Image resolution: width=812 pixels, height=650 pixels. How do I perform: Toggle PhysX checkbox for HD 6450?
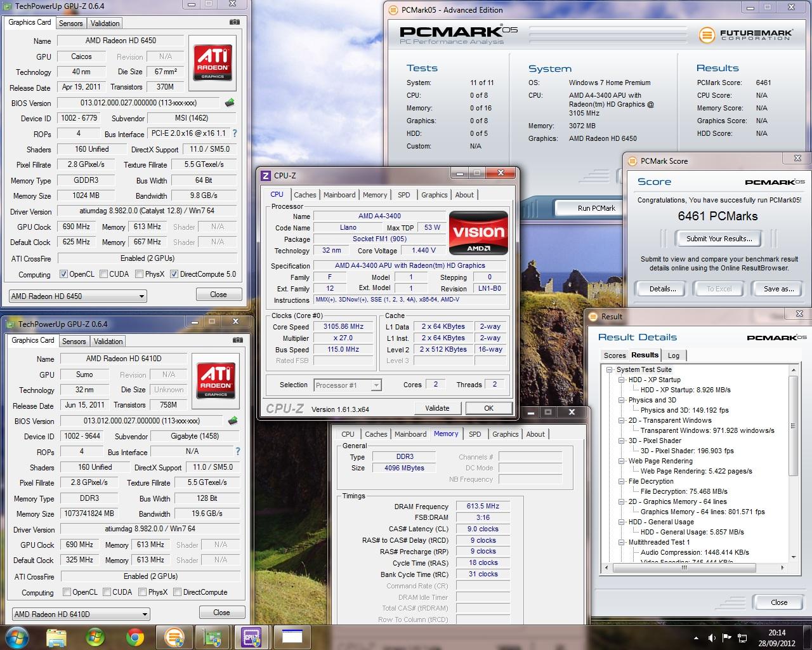pyautogui.click(x=140, y=274)
